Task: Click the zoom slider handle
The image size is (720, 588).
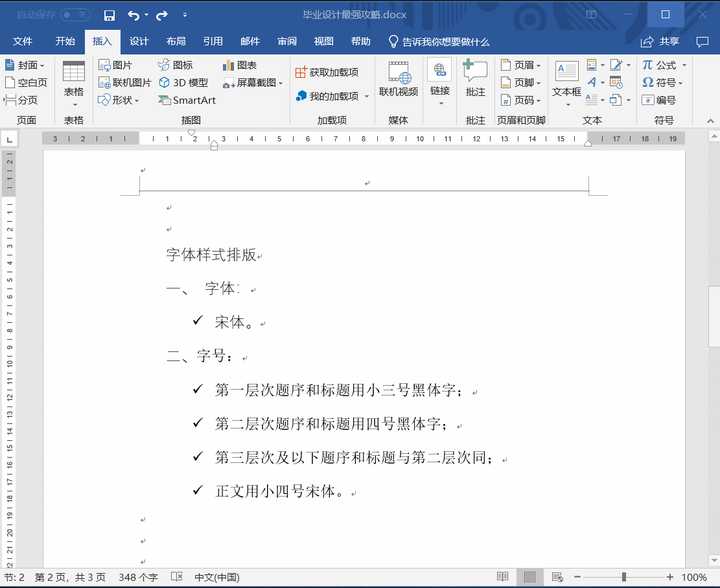Action: point(624,577)
